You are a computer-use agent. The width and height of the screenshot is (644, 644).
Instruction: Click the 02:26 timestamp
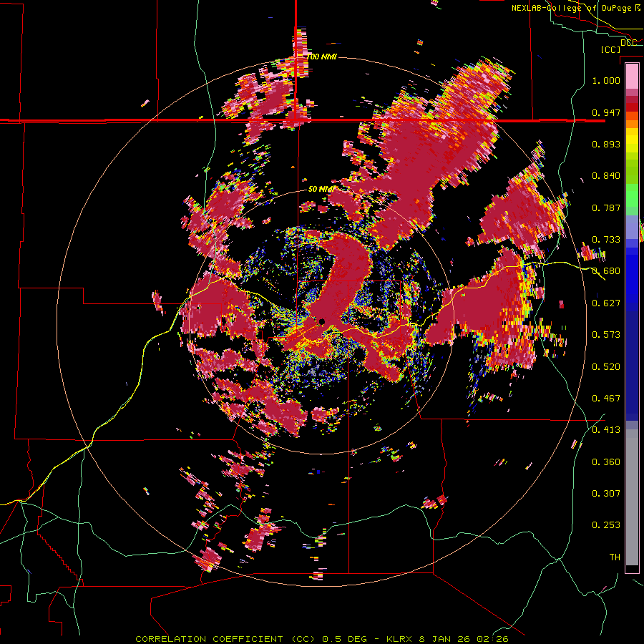[x=492, y=639]
